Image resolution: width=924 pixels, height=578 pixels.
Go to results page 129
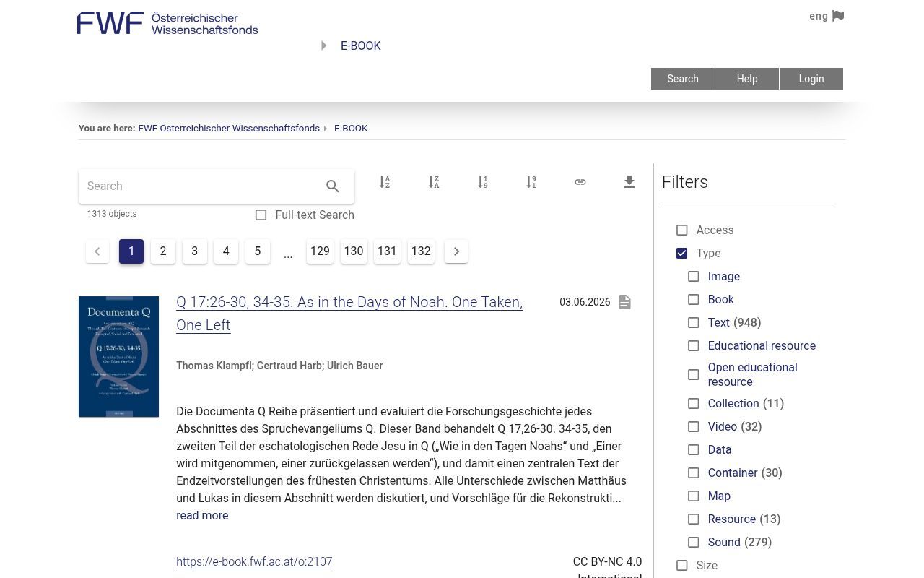(320, 251)
